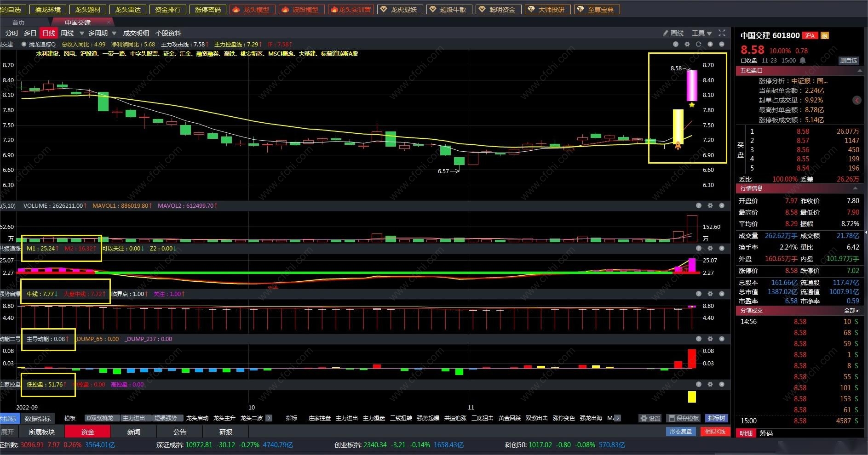Open the dropdown arrow after 周线

pos(81,33)
